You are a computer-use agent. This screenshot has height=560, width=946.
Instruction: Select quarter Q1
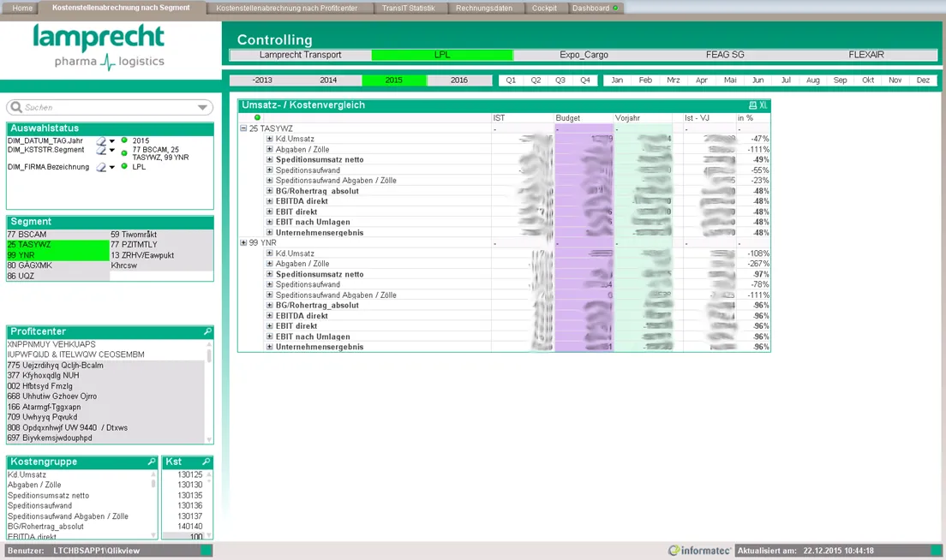click(x=511, y=80)
